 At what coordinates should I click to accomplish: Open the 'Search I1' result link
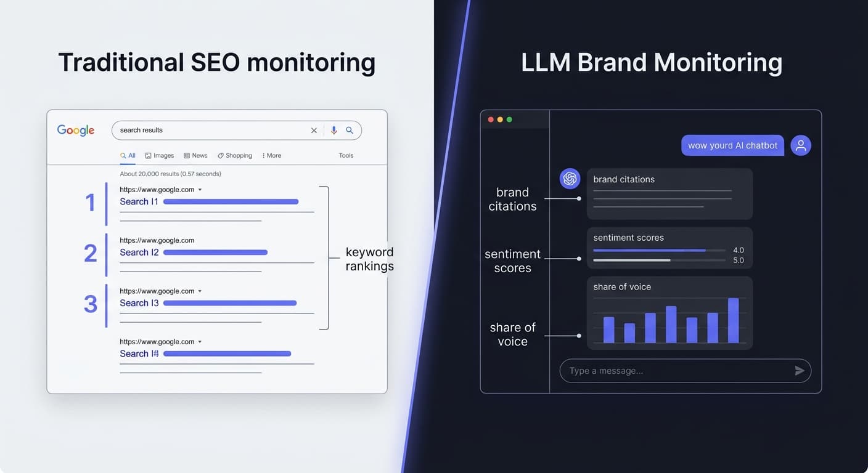point(139,201)
